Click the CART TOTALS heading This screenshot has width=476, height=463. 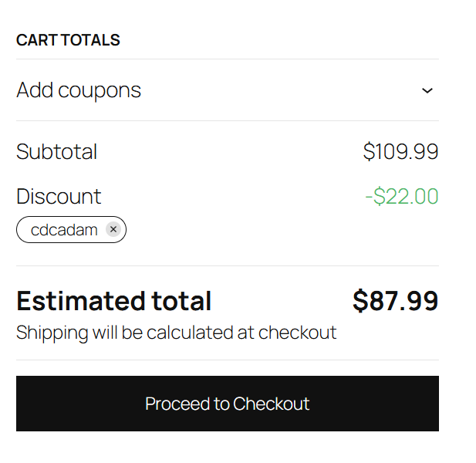click(x=68, y=40)
